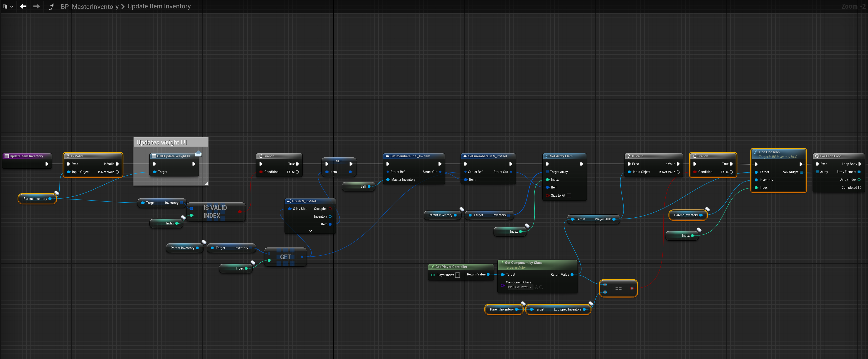The image size is (868, 359).
Task: Open the Component Class BP Player Inven dropdown
Action: 520,287
